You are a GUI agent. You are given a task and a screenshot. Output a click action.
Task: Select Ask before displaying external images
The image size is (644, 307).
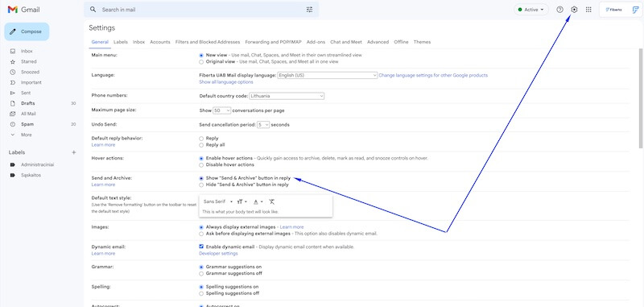pyautogui.click(x=201, y=234)
